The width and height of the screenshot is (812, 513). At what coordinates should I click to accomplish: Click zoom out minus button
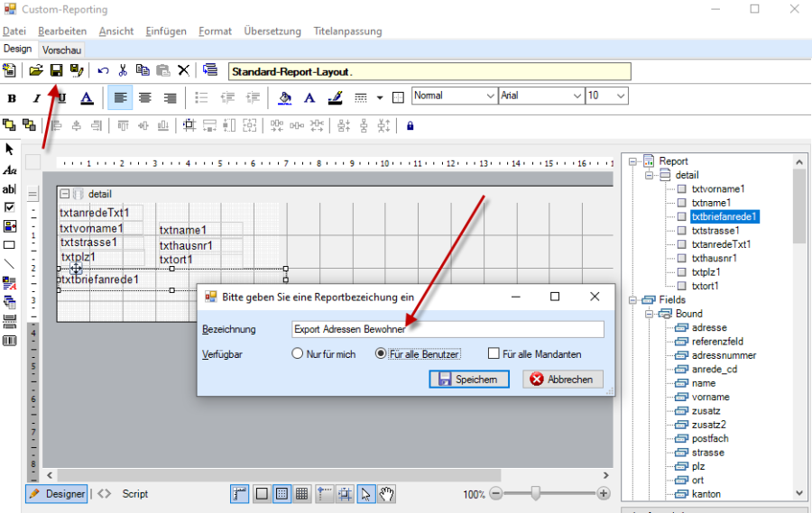coord(495,493)
